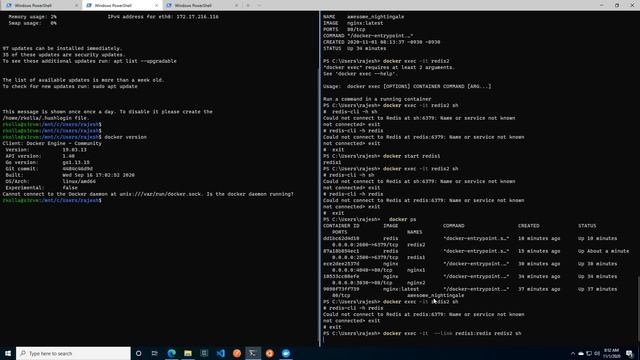The image size is (640, 360).
Task: Open the new-tab profile dropdown chevron
Action: coord(259,6)
